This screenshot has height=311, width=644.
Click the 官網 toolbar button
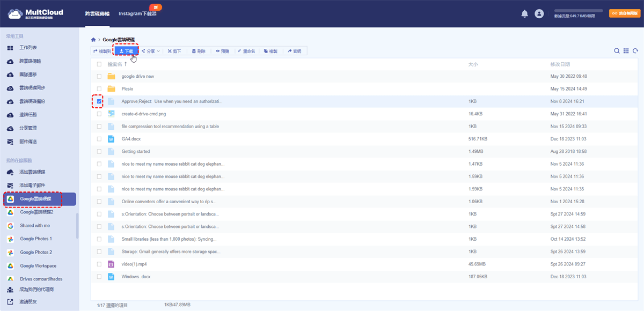coord(295,51)
